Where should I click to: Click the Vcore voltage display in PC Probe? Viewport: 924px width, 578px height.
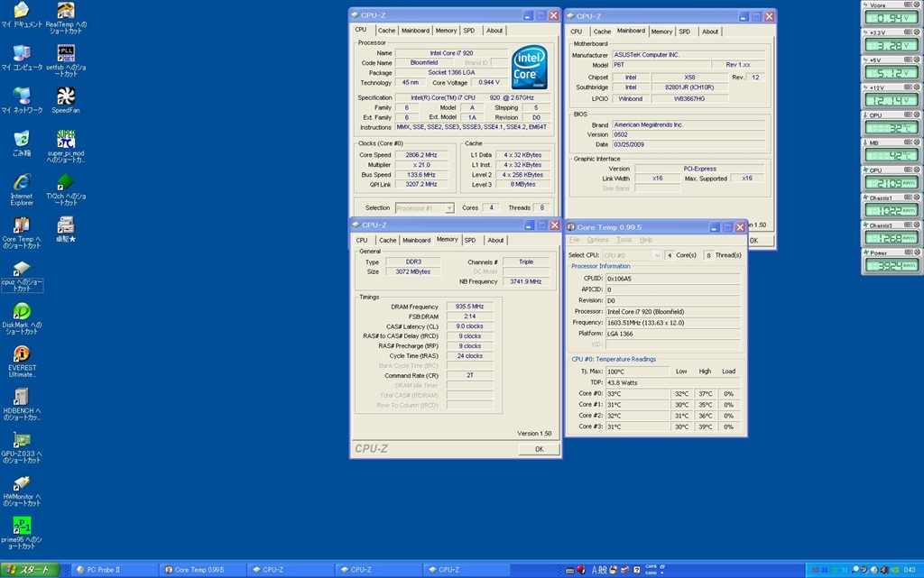(x=892, y=18)
